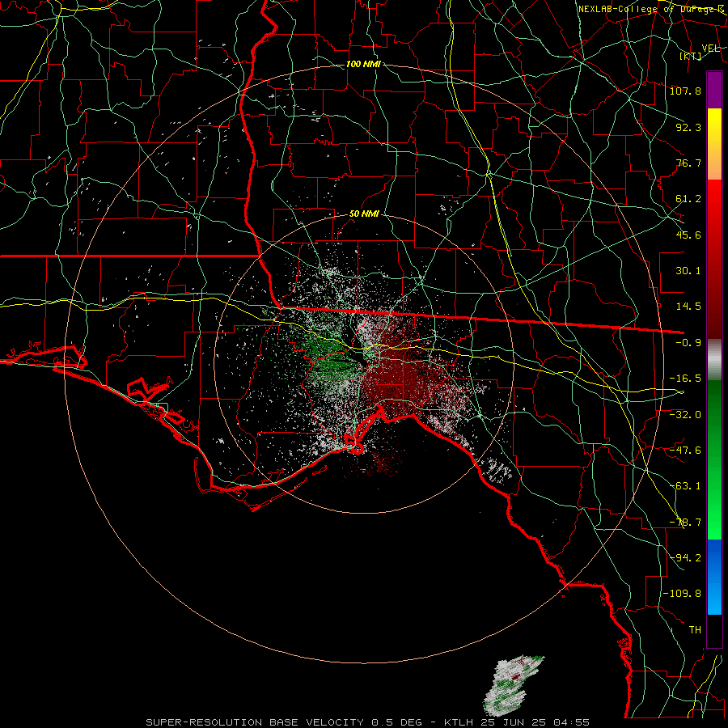This screenshot has height=728, width=728.
Task: Click the -16.5 value on velocity scale
Action: [x=685, y=379]
